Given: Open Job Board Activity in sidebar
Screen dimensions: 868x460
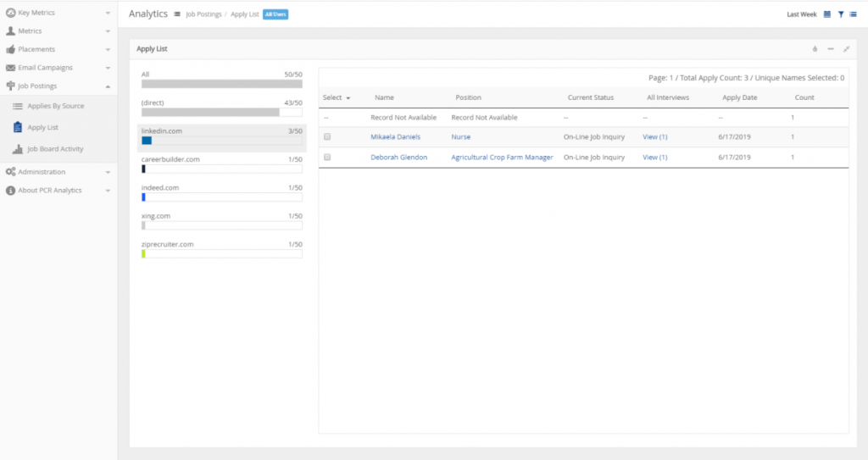Looking at the screenshot, I should (55, 149).
